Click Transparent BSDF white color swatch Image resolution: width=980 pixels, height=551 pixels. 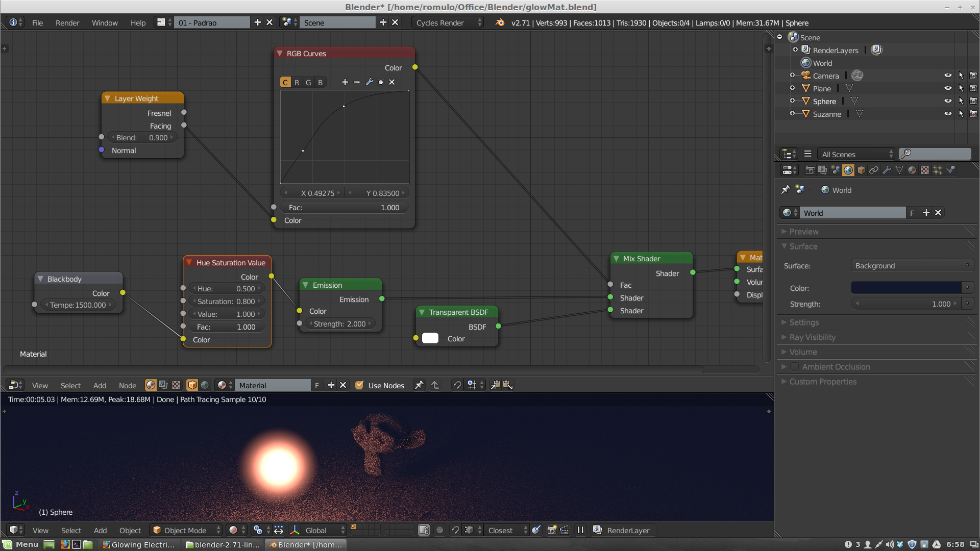[x=430, y=338]
